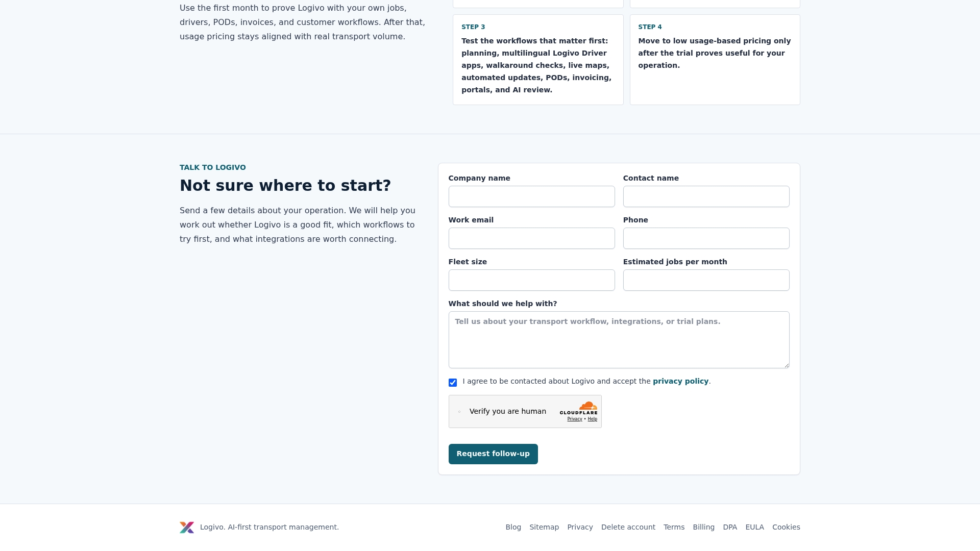Open the Blog footer link
The width and height of the screenshot is (980, 551).
[513, 527]
